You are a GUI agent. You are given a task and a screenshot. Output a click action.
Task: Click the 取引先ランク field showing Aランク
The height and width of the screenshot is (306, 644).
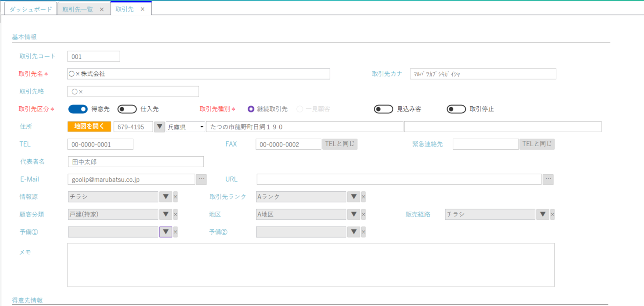coord(301,197)
